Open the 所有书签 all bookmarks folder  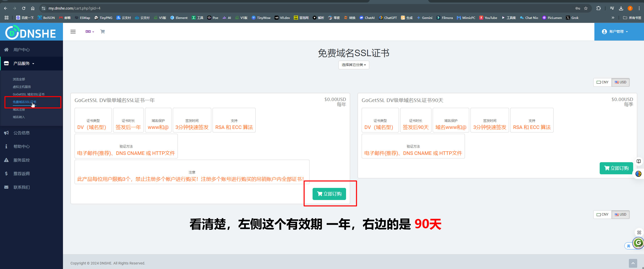(632, 18)
